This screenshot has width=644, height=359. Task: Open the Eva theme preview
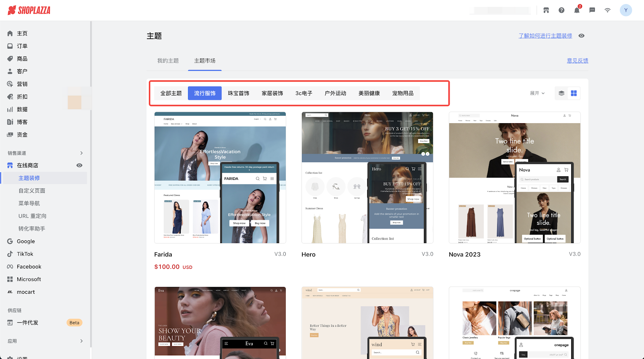(220, 323)
